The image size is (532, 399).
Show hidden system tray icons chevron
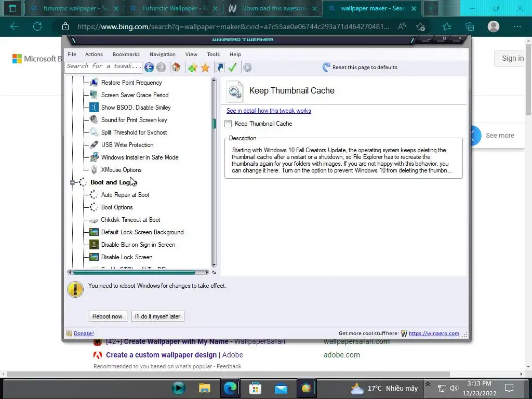click(428, 384)
